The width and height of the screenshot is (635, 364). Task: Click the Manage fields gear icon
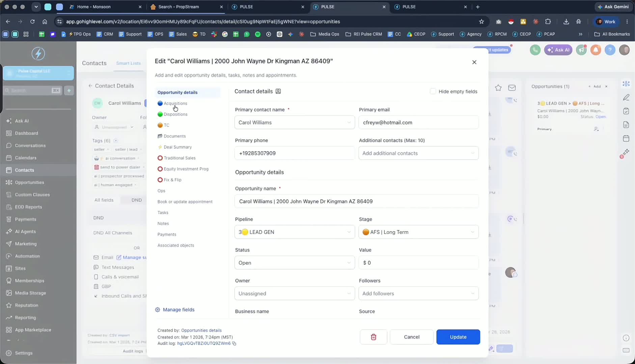[158, 309]
